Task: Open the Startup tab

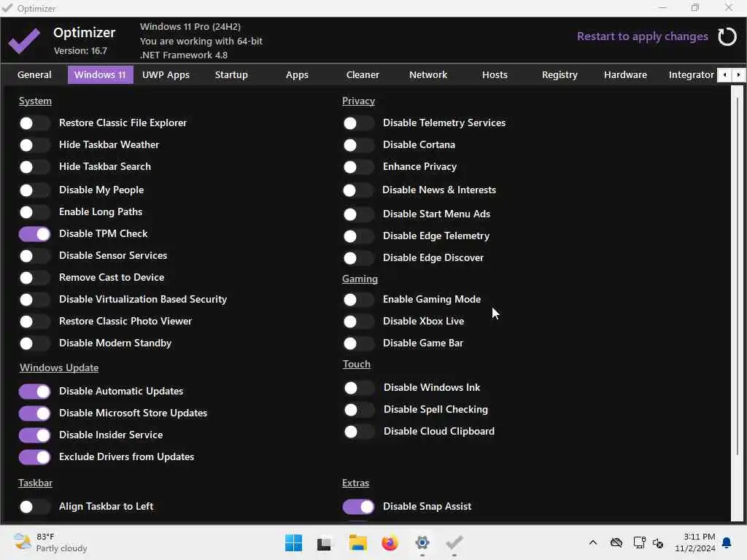Action: coord(231,75)
